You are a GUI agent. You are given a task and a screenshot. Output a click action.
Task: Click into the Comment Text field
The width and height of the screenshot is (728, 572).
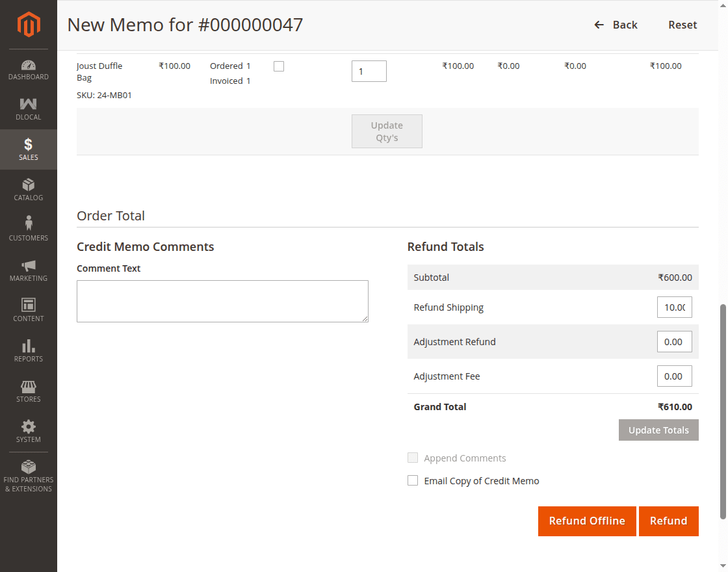222,300
